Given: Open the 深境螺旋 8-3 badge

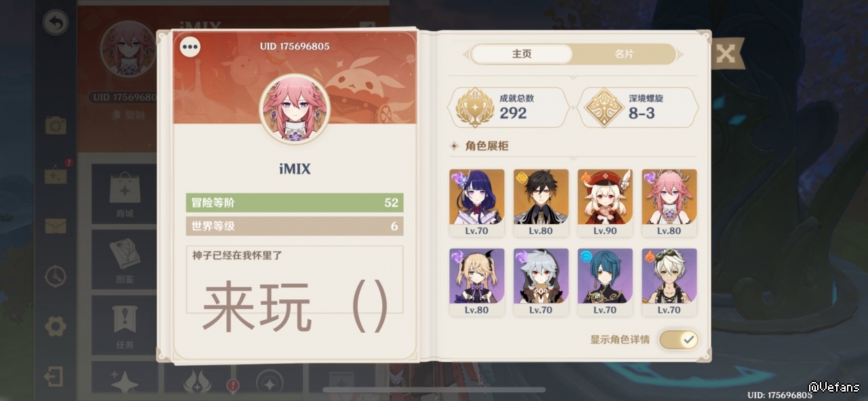Looking at the screenshot, I should (x=638, y=108).
